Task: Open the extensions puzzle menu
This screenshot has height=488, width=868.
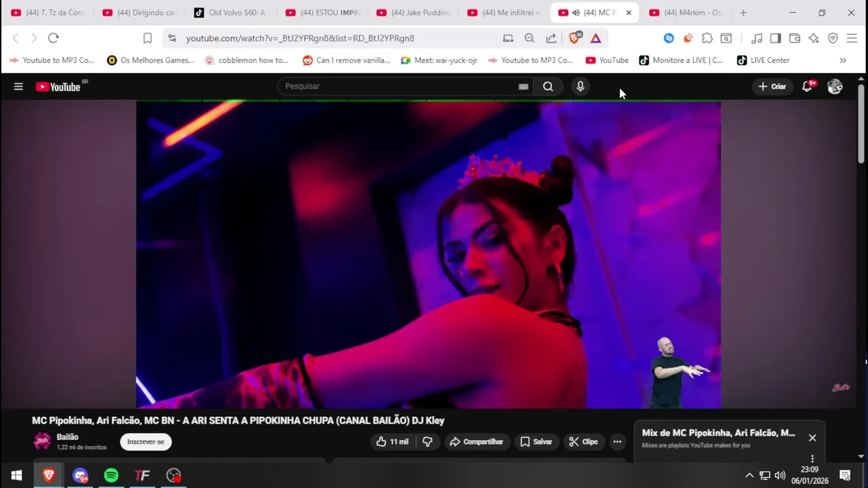Action: [707, 39]
